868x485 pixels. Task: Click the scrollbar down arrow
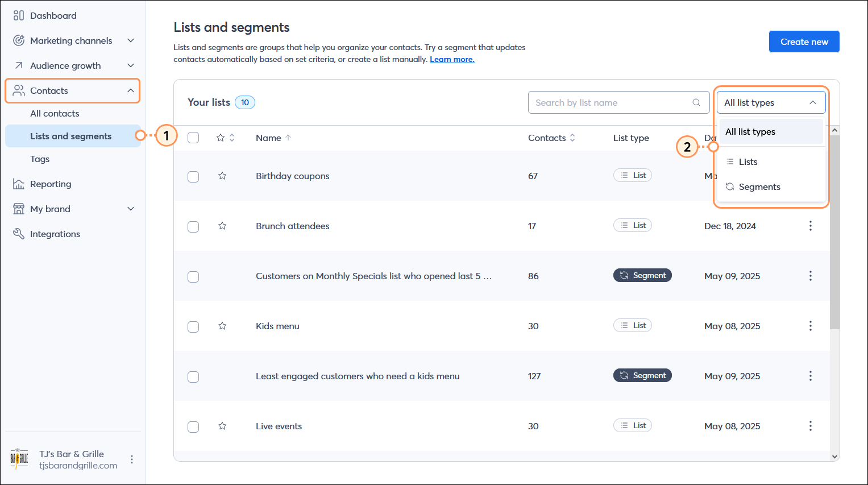point(834,456)
